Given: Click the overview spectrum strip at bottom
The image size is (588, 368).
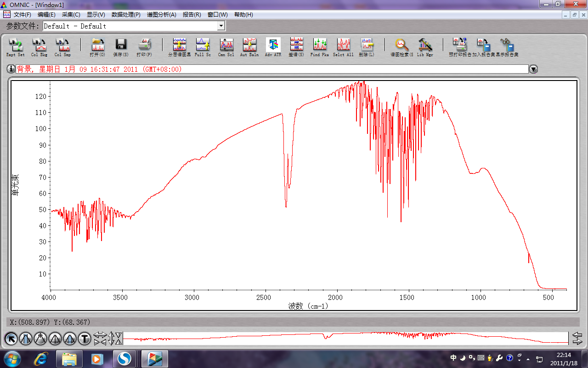Looking at the screenshot, I should 345,338.
